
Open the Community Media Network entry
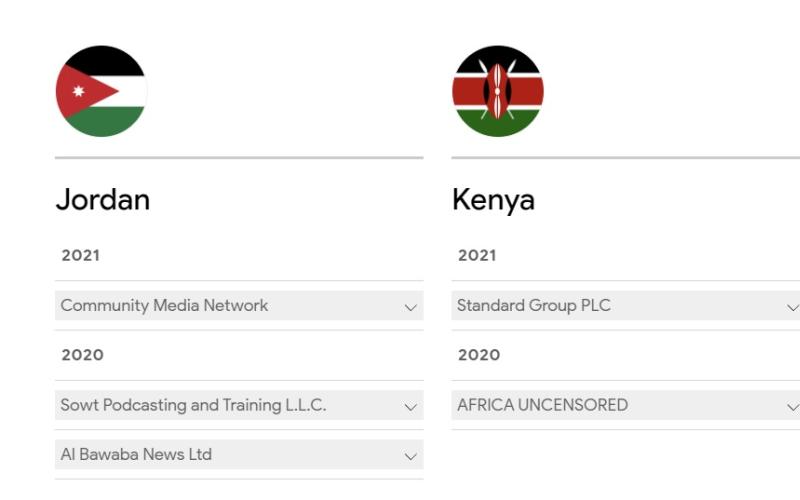tap(165, 306)
